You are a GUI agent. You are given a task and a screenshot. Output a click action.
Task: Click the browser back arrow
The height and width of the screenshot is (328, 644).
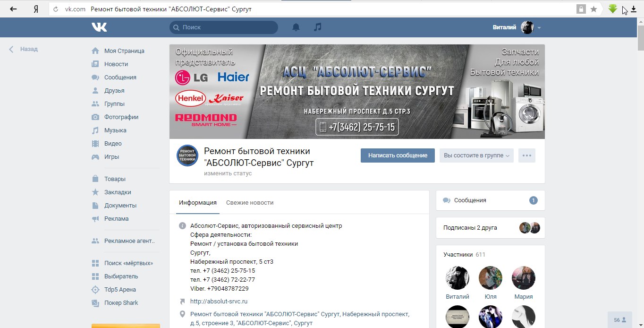click(x=14, y=9)
